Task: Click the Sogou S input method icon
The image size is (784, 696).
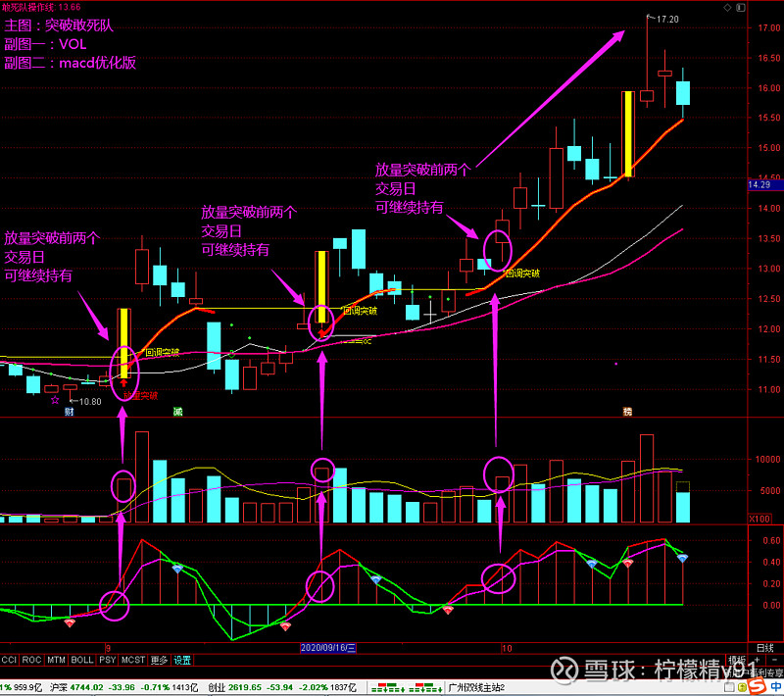Action: pos(758,686)
